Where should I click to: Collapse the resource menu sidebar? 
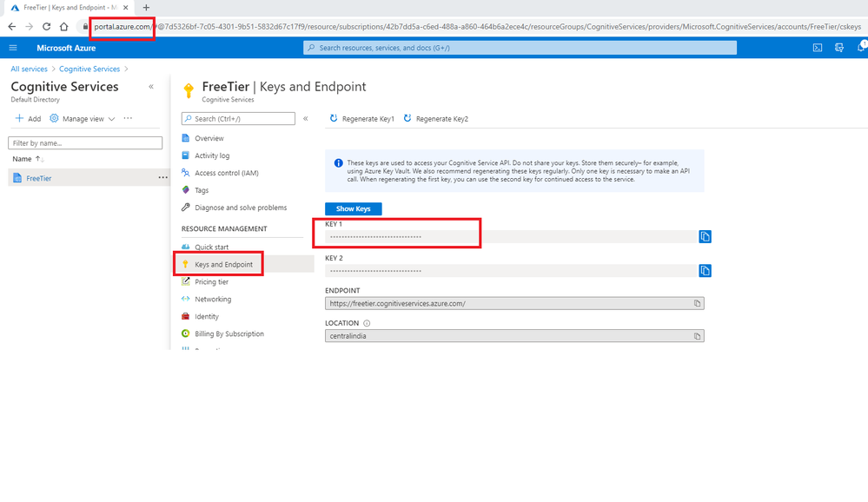[305, 119]
